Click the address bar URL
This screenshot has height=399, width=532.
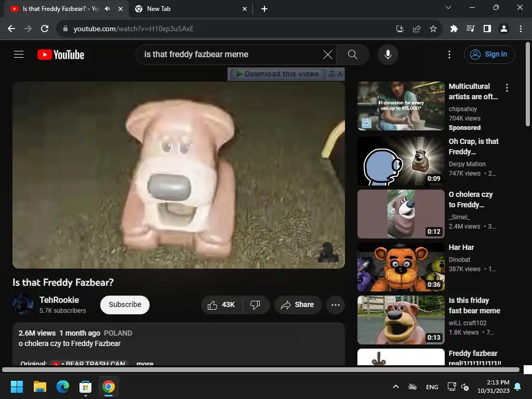pos(134,29)
